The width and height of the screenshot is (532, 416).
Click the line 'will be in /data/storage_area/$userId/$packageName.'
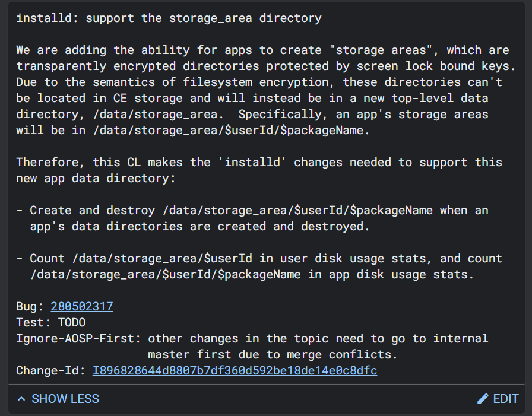tap(193, 130)
